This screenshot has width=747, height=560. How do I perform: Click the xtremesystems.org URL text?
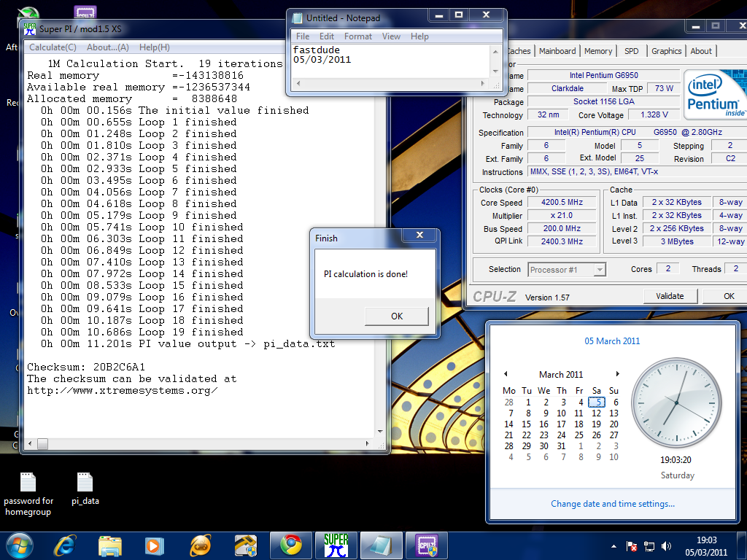coord(123,391)
